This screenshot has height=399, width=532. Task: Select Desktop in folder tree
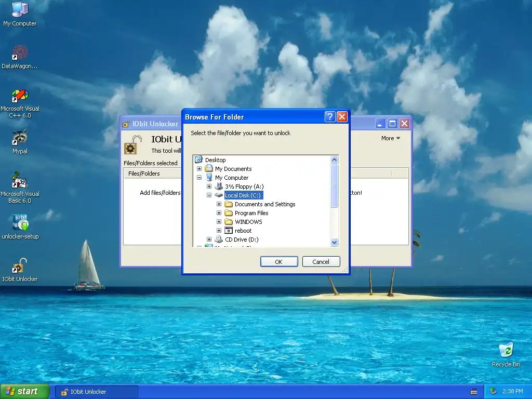click(215, 160)
